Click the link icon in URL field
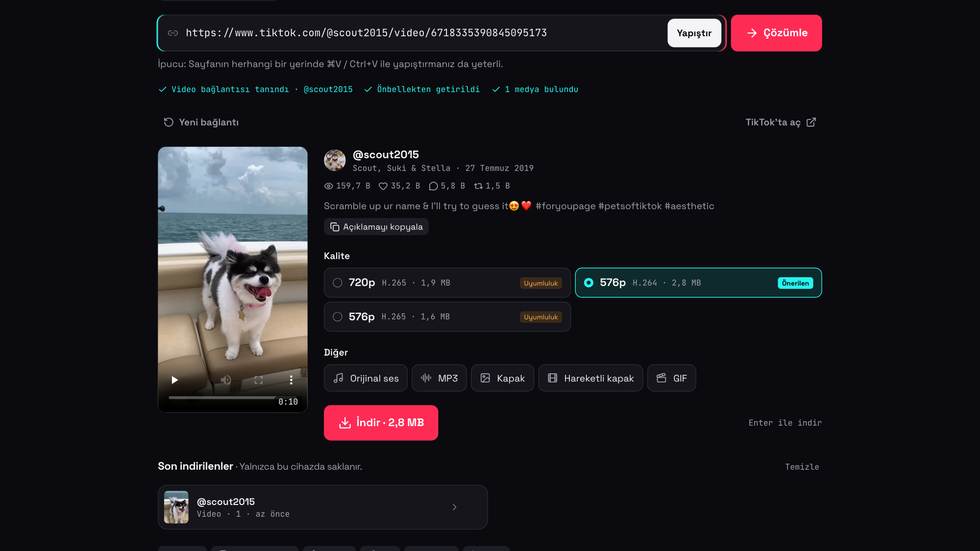 click(172, 33)
